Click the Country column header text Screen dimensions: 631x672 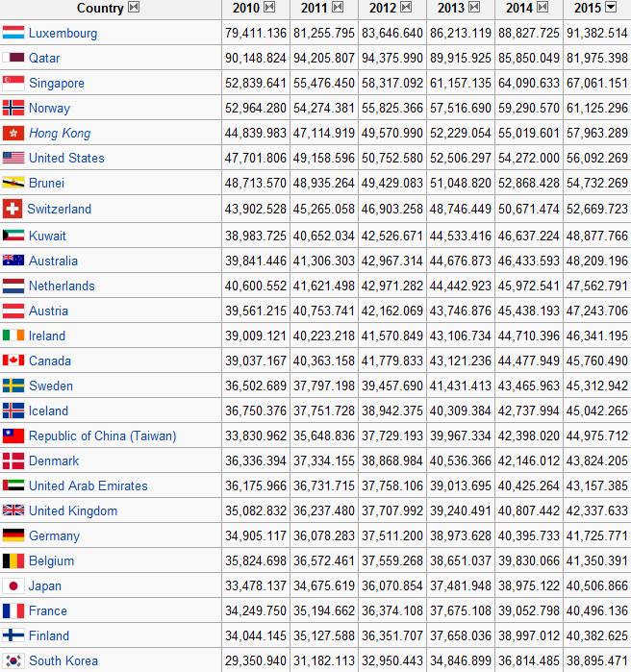(x=100, y=8)
